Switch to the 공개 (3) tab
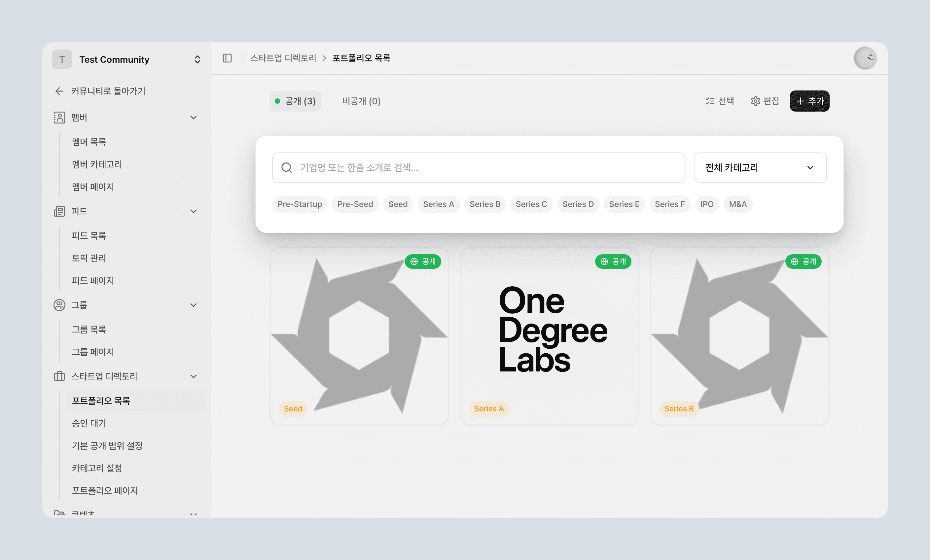The width and height of the screenshot is (930, 560). coord(295,101)
